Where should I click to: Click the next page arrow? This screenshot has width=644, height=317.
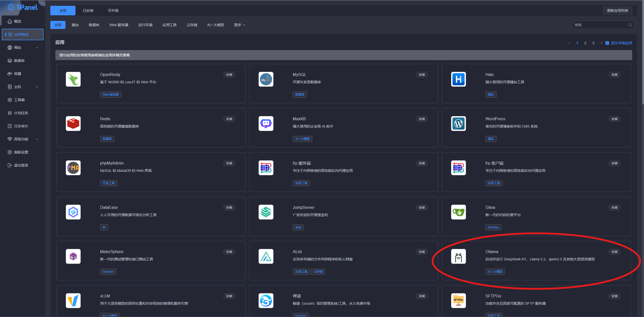601,43
